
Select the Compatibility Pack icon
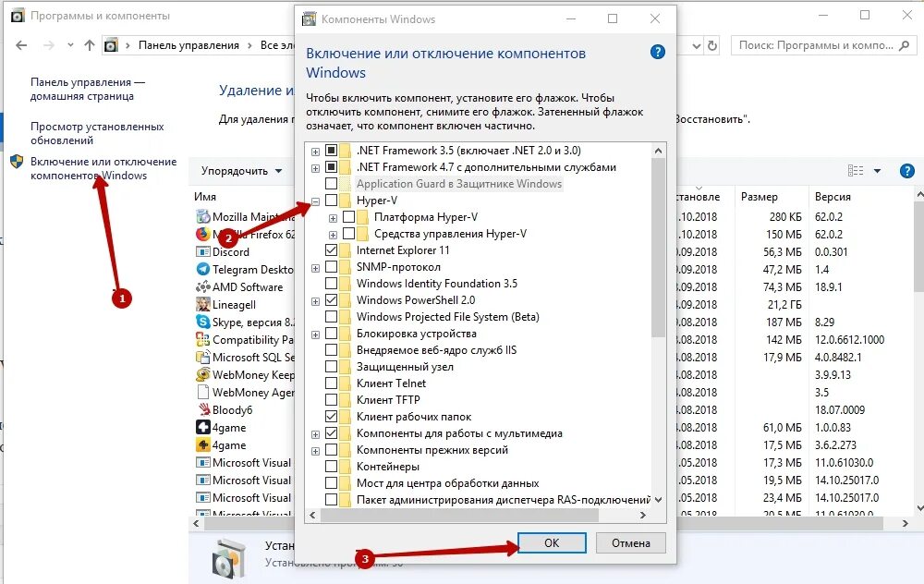click(202, 339)
